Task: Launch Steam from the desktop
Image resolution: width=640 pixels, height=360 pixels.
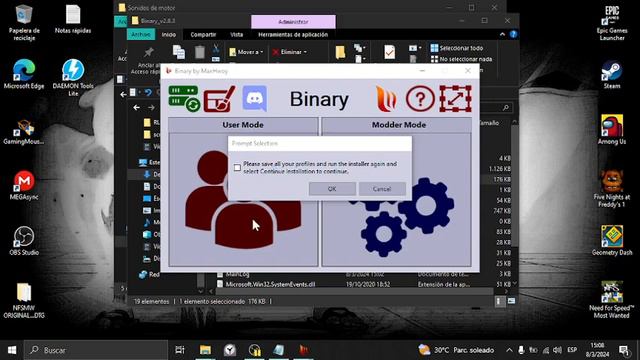Action: [x=612, y=74]
